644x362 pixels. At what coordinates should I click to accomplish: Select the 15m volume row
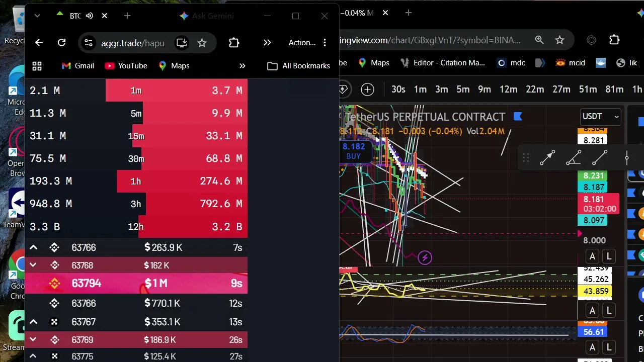(136, 136)
